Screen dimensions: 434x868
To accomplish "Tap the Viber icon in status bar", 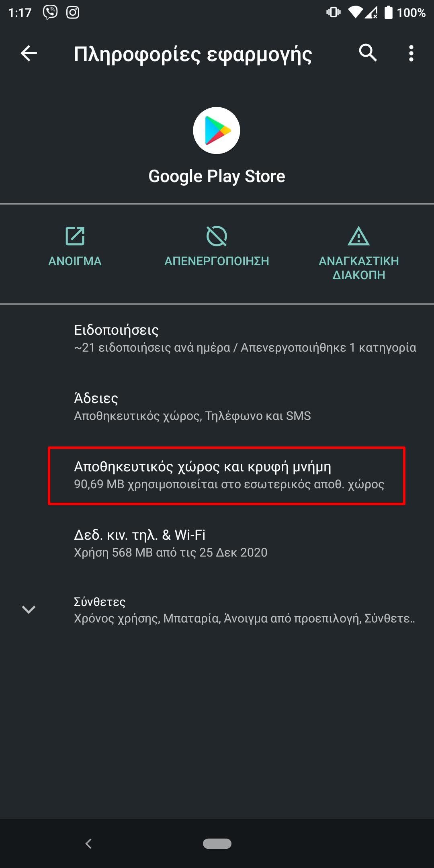I will point(50,12).
